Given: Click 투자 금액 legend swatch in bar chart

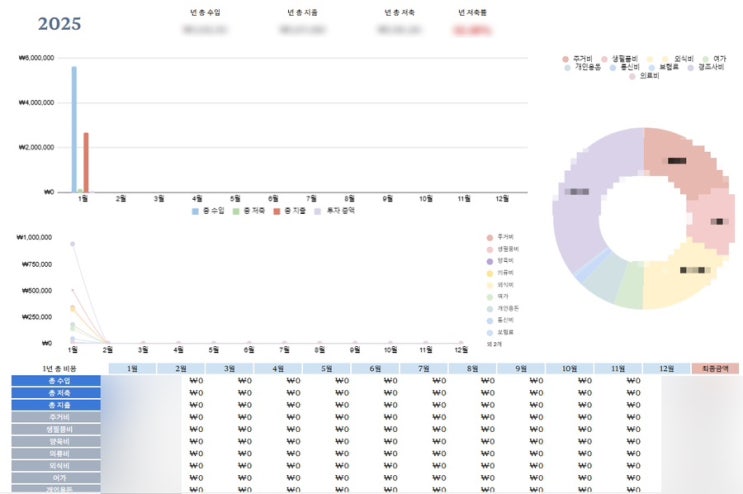Looking at the screenshot, I should [317, 211].
